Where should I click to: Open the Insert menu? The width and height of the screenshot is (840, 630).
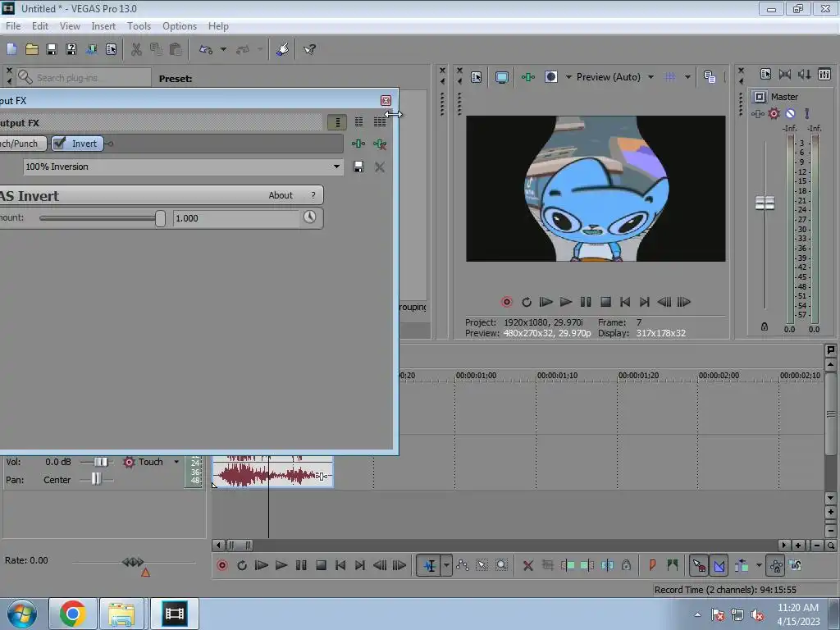click(x=103, y=25)
